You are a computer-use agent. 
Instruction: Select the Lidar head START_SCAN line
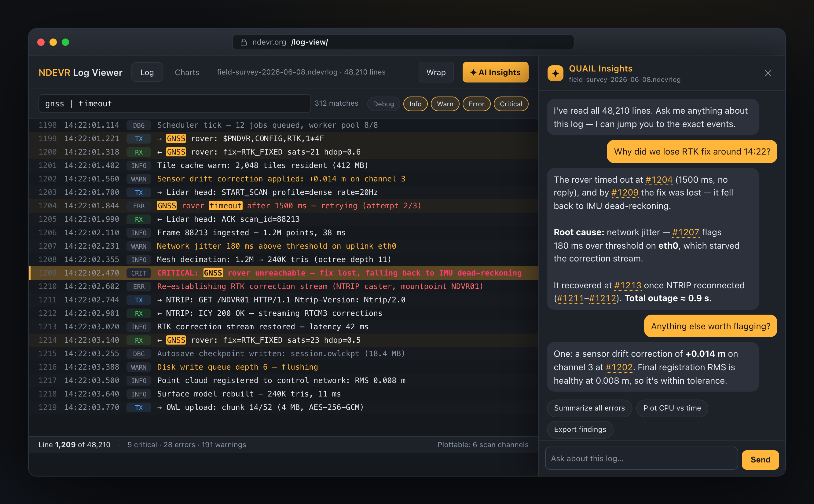[x=283, y=192]
